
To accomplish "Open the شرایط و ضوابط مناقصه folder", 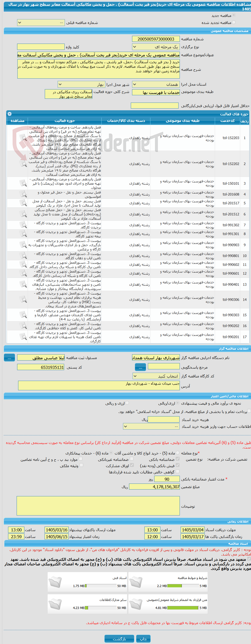I will tap(136, 582).
